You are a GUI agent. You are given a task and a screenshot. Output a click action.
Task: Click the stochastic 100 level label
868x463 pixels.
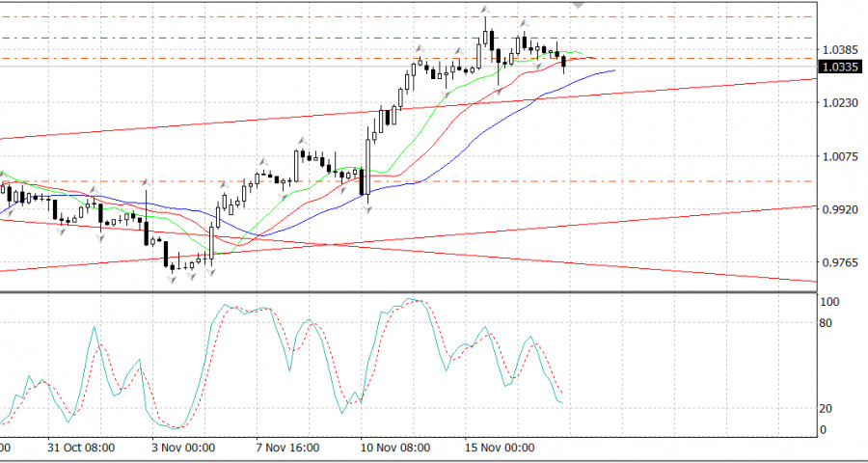[828, 302]
